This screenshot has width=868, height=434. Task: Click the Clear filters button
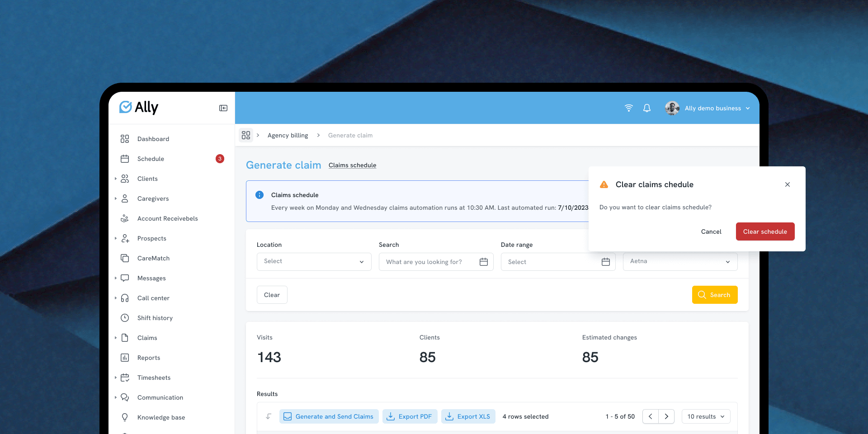[x=272, y=295]
